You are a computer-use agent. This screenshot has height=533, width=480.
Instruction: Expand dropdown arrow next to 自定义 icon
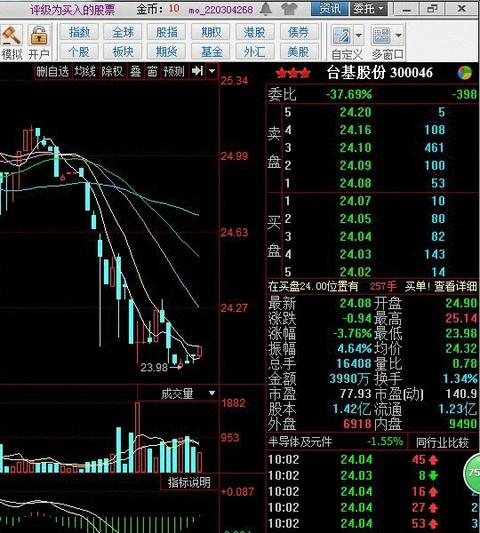click(358, 35)
